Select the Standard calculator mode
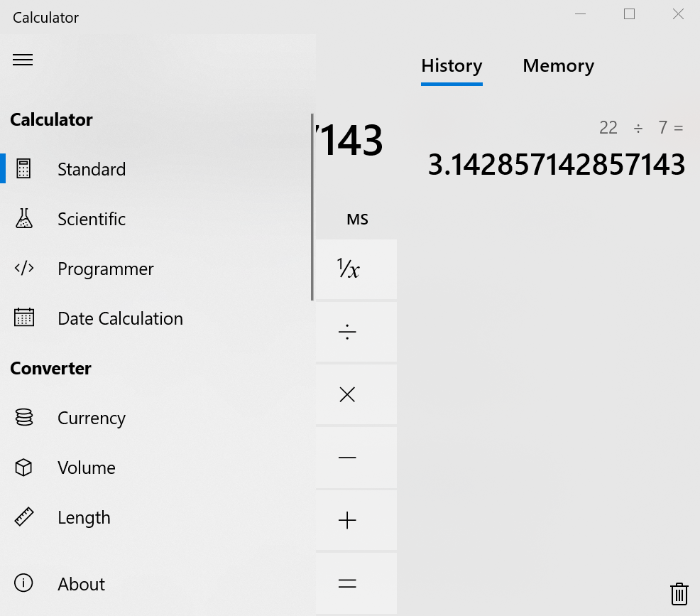Viewport: 700px width, 616px height. pyautogui.click(x=92, y=168)
